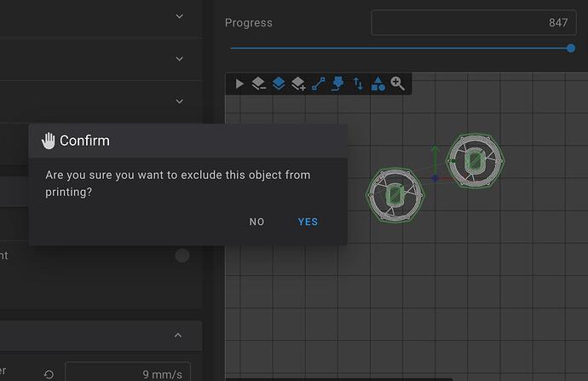This screenshot has height=381, width=588.
Task: Toggle the current layer stack icon
Action: [x=279, y=84]
